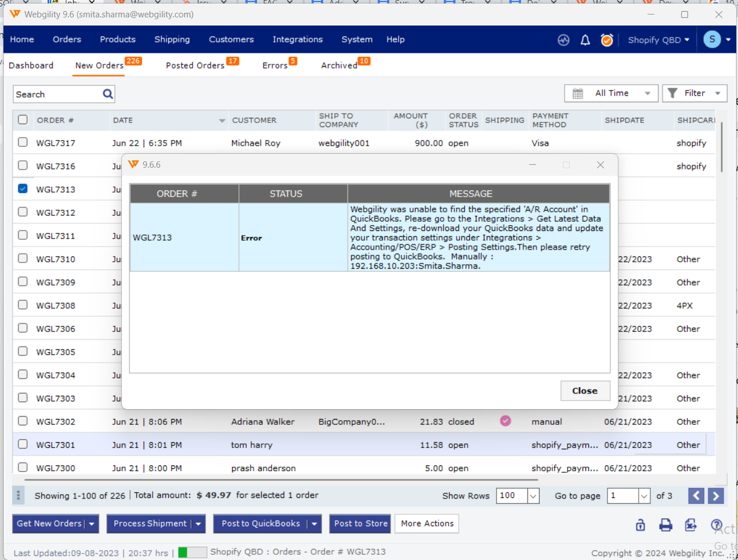The image size is (738, 560).
Task: Open the Shopify QBD profile dropdown
Action: point(659,40)
